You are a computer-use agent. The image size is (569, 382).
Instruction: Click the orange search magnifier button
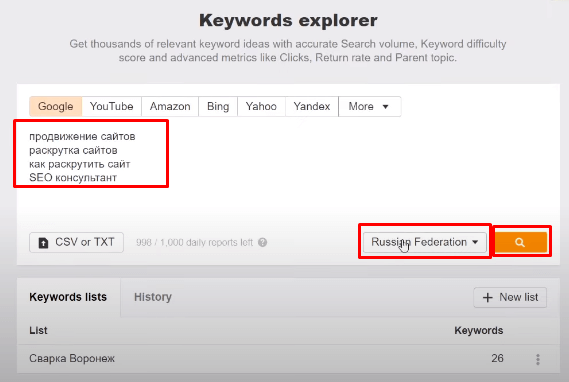(x=520, y=242)
